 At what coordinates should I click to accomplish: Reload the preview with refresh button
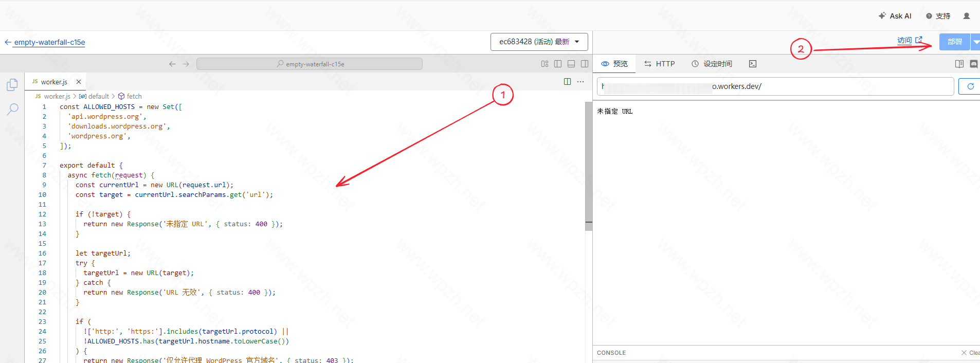pos(970,86)
